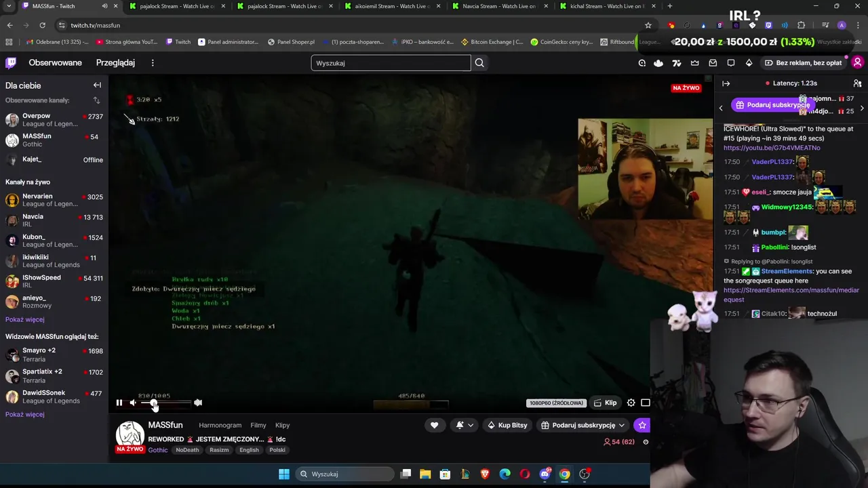Click the Twitch search magnifier button
This screenshot has height=488, width=868.
click(479, 63)
